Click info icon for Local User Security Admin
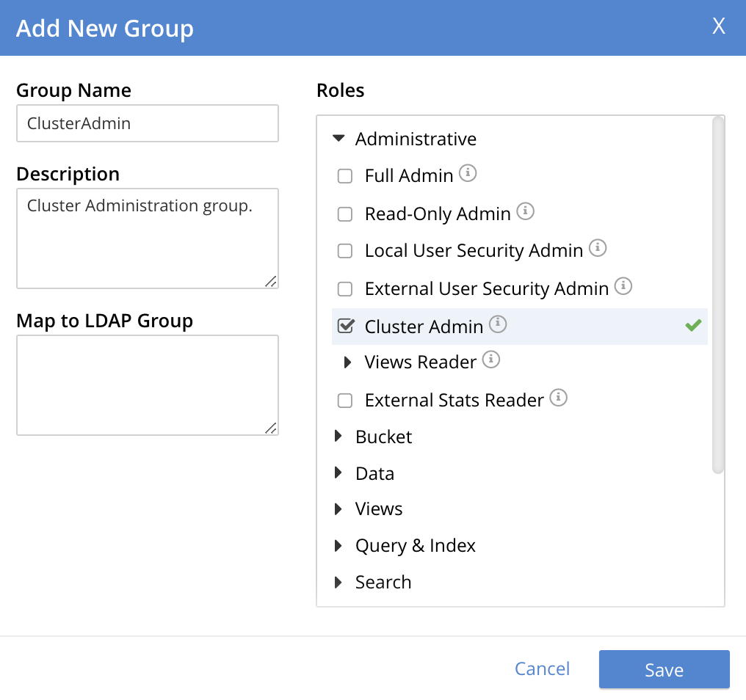Screen dimensions: 746x700 click(598, 249)
